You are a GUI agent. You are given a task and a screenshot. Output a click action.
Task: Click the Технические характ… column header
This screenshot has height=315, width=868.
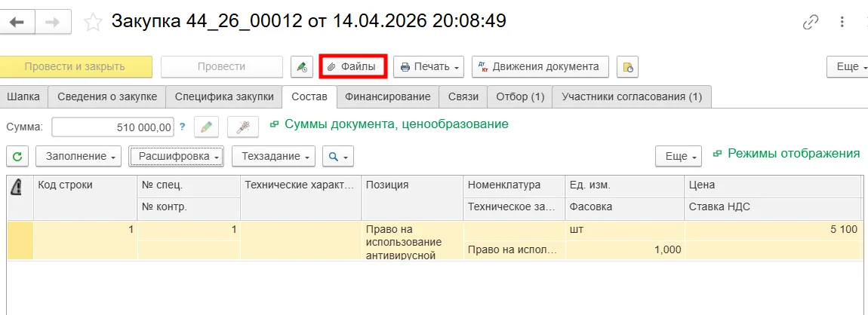[x=301, y=198]
